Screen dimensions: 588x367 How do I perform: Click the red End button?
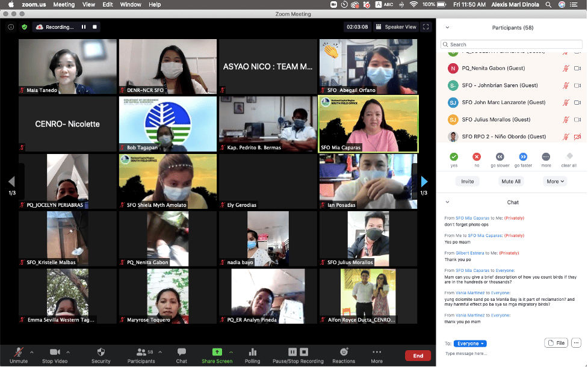tap(418, 356)
